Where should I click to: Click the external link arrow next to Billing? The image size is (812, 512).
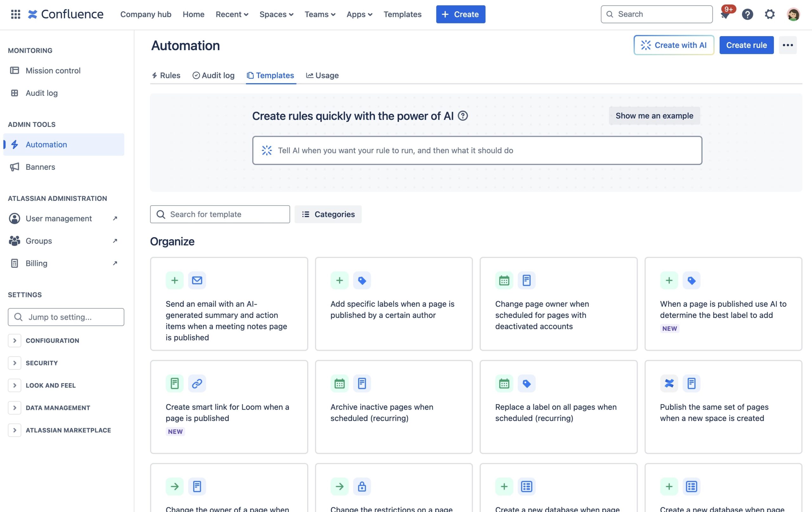click(x=115, y=263)
